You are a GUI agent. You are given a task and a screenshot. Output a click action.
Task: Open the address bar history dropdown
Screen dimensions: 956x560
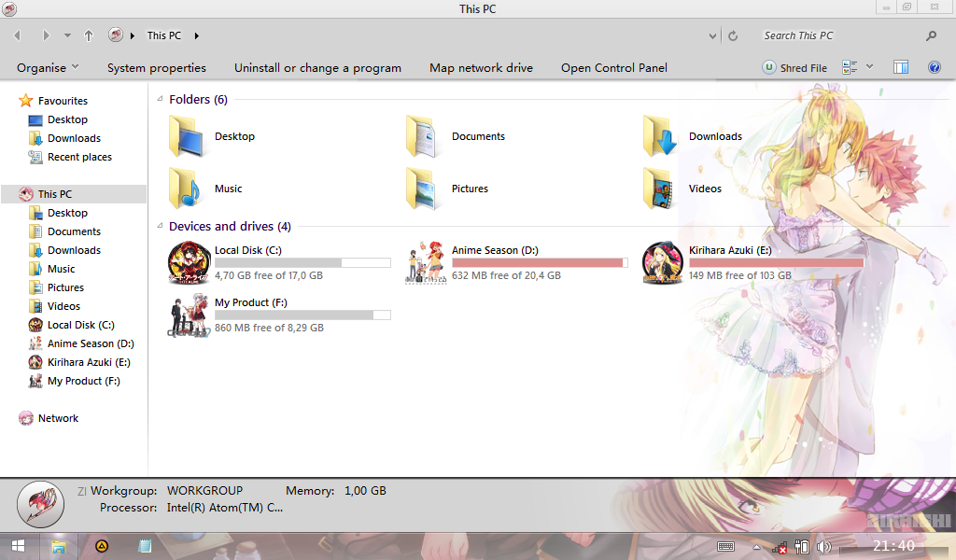712,36
